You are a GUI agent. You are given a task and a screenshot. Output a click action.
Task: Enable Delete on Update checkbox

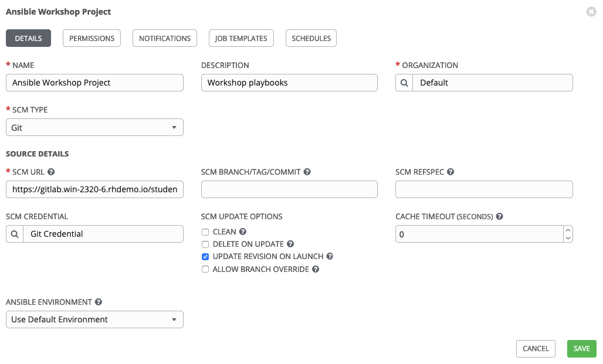pos(205,244)
